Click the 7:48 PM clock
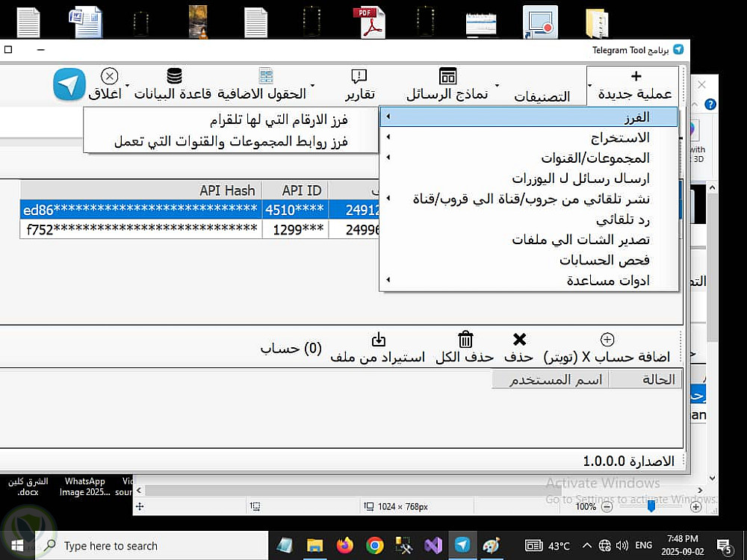Image resolution: width=747 pixels, height=560 pixels. coord(682,538)
